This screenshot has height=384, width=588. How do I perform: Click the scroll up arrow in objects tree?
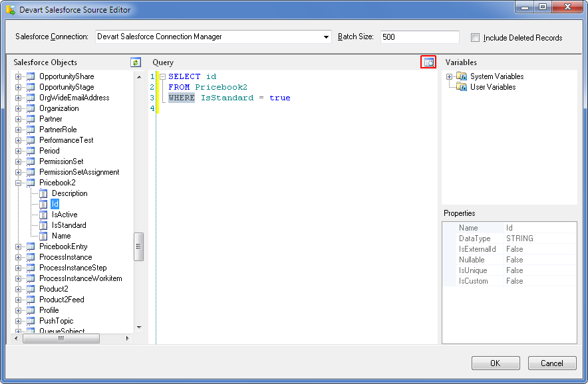click(139, 77)
